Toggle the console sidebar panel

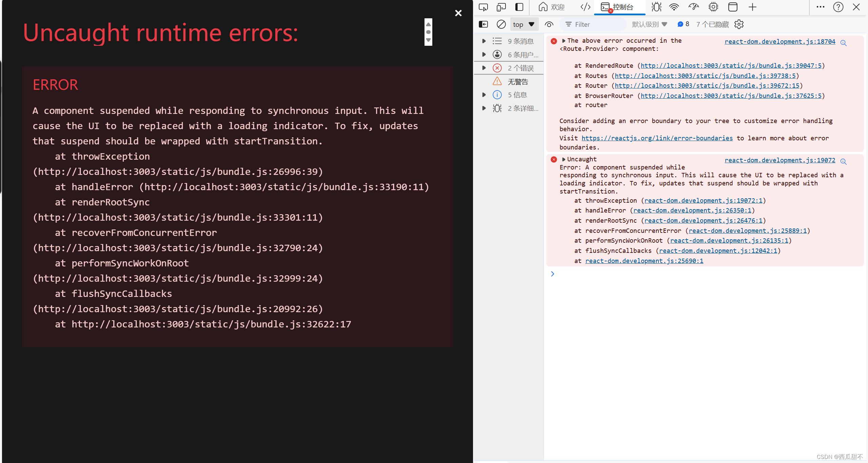point(483,24)
